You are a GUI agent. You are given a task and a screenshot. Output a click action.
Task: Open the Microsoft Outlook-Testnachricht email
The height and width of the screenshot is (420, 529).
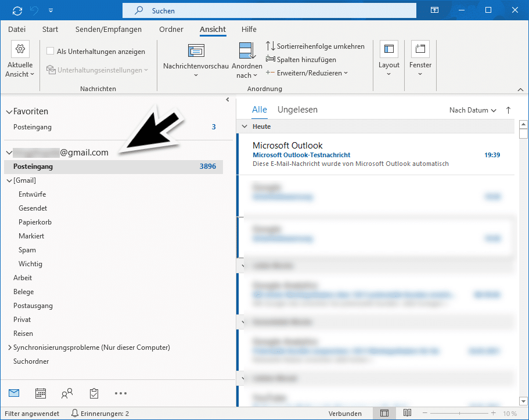point(376,154)
